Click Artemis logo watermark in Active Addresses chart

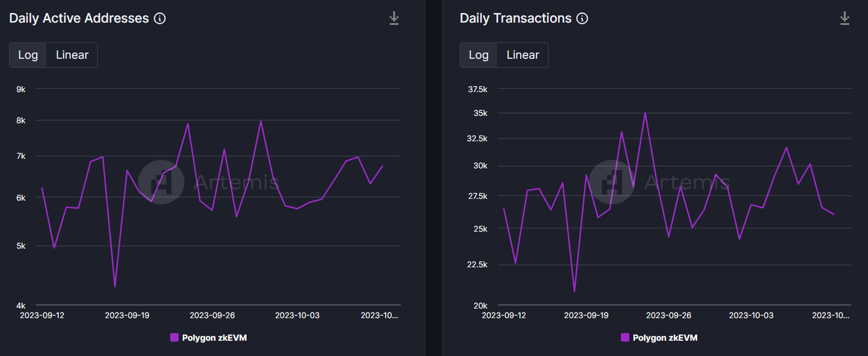[x=161, y=182]
